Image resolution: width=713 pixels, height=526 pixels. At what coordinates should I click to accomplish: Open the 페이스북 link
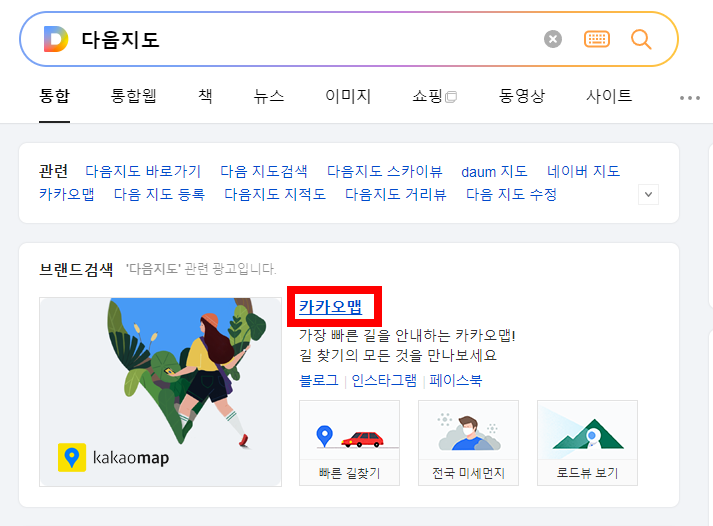point(456,380)
